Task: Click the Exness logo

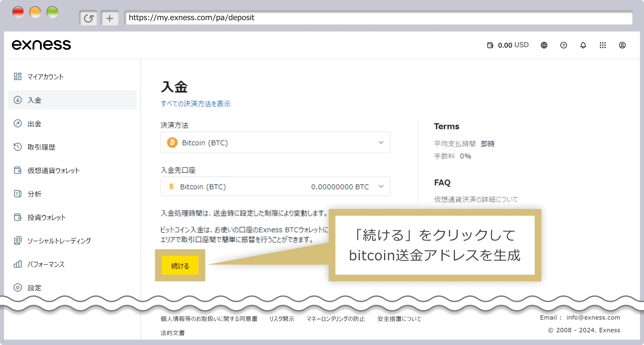Action: [41, 45]
